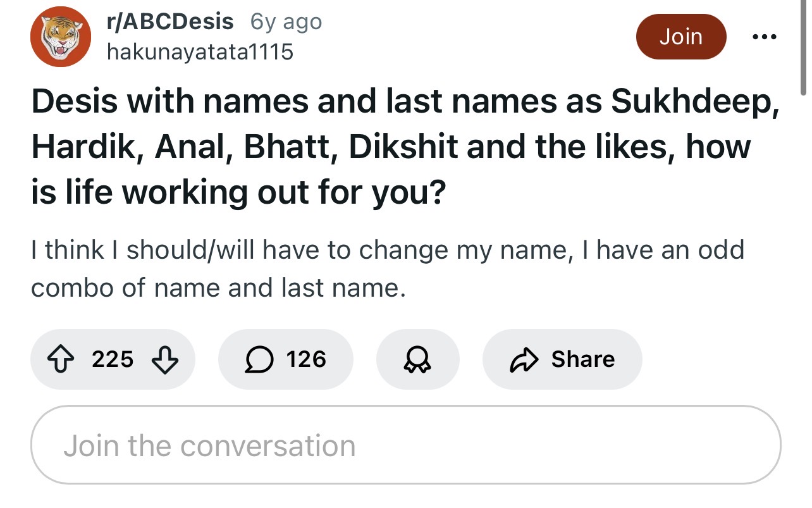
Task: Click the 6y ago timestamp
Action: 286,22
